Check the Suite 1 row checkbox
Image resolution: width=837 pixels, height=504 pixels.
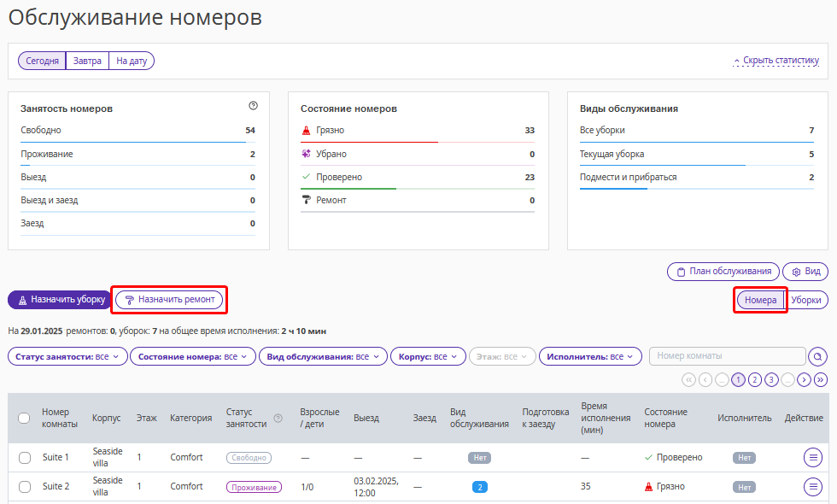point(25,458)
